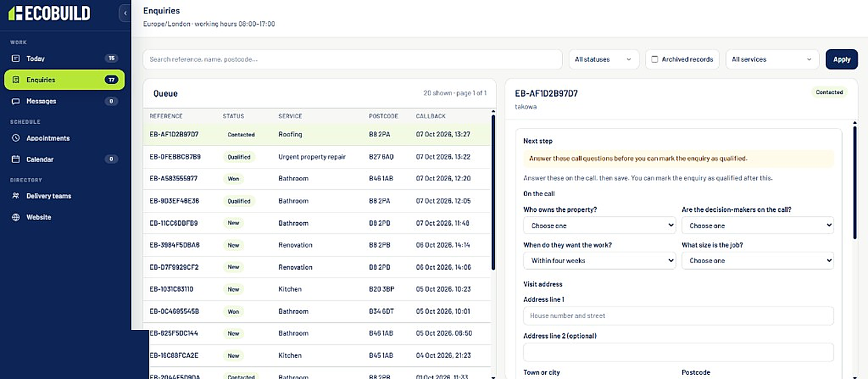
Task: Select enquiry row EB-11CC6DBFB9
Action: [x=317, y=223]
